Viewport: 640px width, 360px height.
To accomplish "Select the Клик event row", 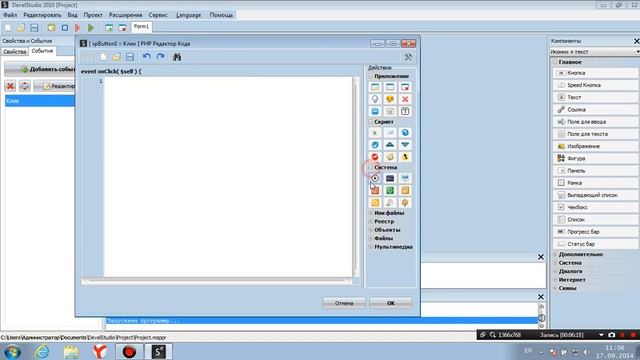I will click(40, 101).
